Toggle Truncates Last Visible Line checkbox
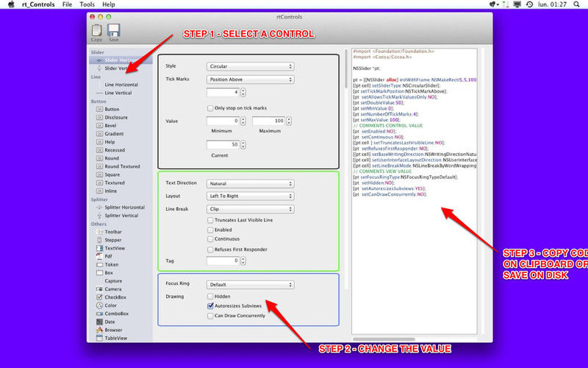Viewport: 588px width, 368px height. [210, 220]
